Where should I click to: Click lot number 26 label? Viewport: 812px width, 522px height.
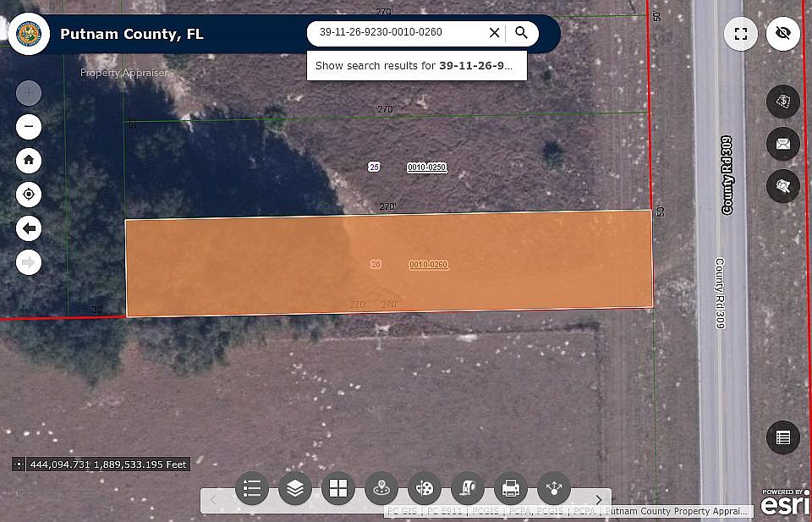tap(376, 264)
